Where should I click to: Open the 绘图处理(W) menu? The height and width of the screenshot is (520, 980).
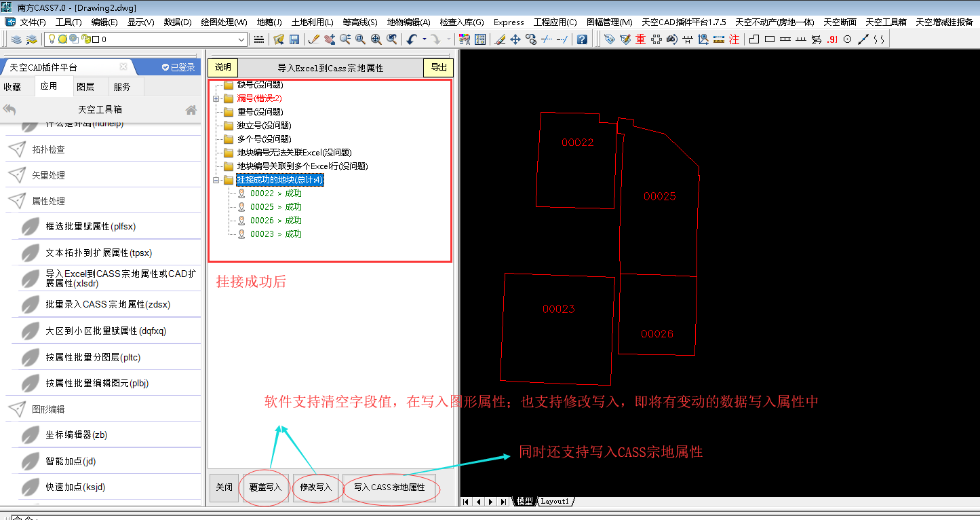(x=224, y=22)
